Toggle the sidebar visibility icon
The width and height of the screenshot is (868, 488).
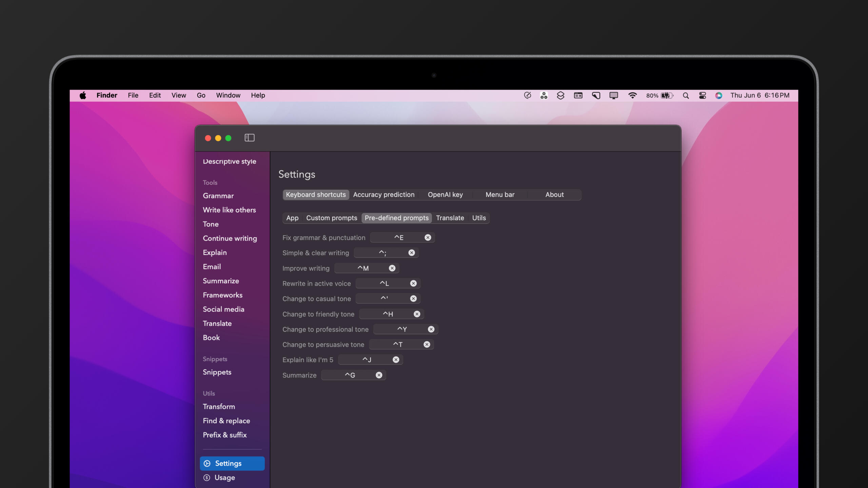click(x=249, y=138)
